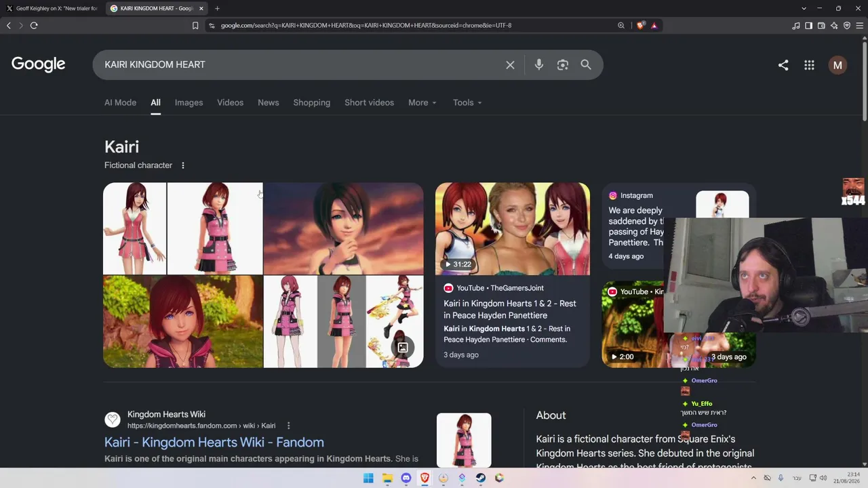Open Discord from the taskbar
The width and height of the screenshot is (868, 488).
click(406, 478)
